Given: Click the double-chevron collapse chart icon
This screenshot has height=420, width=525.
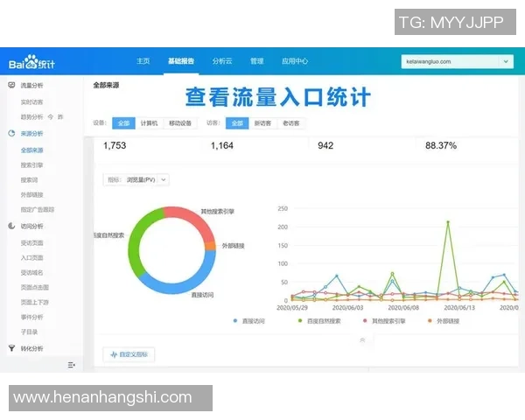Looking at the screenshot, I should click(362, 340).
